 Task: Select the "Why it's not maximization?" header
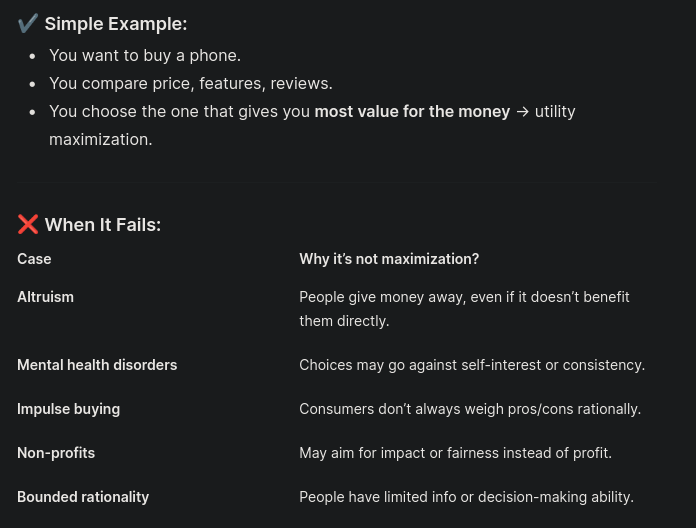pyautogui.click(x=389, y=259)
